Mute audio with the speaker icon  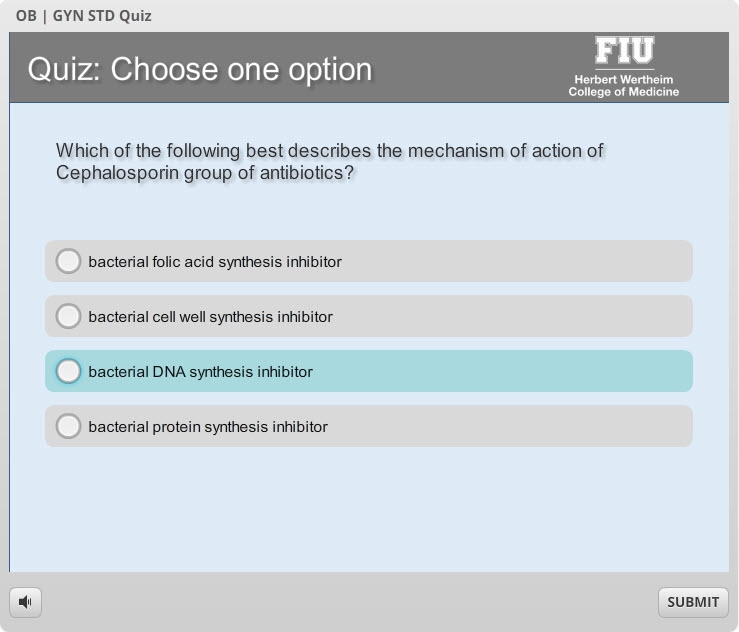(26, 601)
